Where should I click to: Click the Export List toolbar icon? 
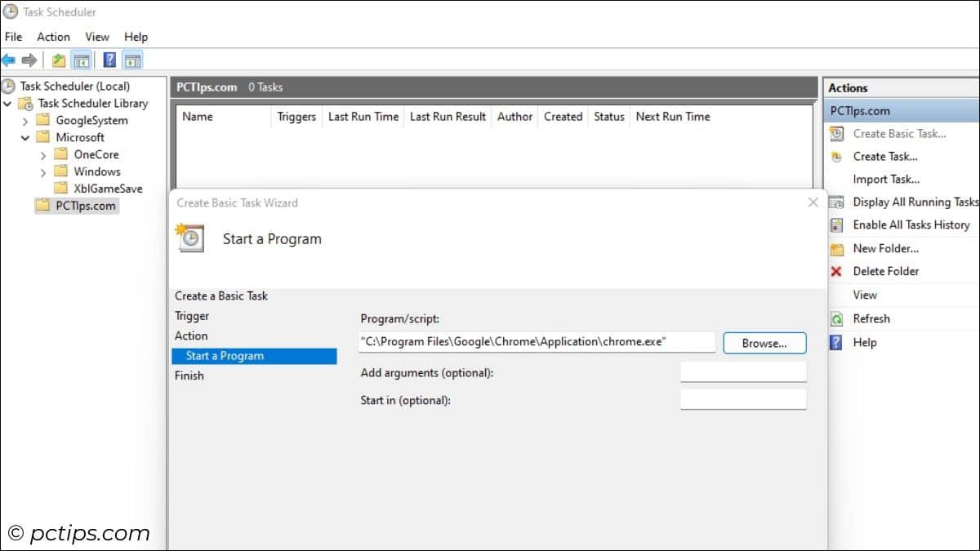(x=57, y=59)
